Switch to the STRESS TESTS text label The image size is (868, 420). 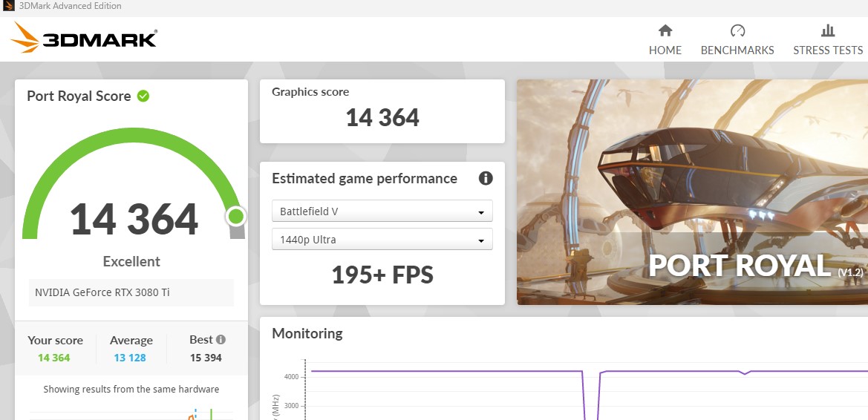click(x=828, y=50)
